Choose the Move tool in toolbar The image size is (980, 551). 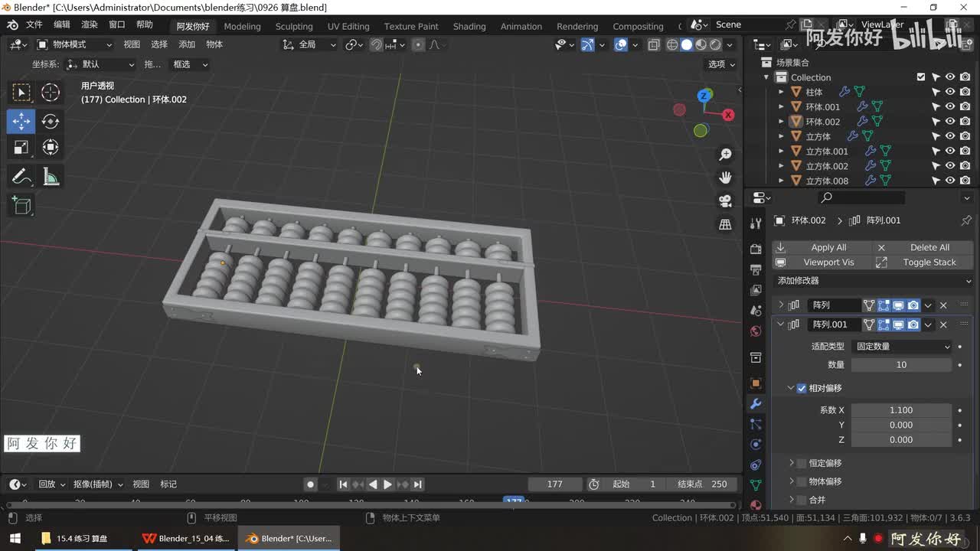tap(21, 121)
